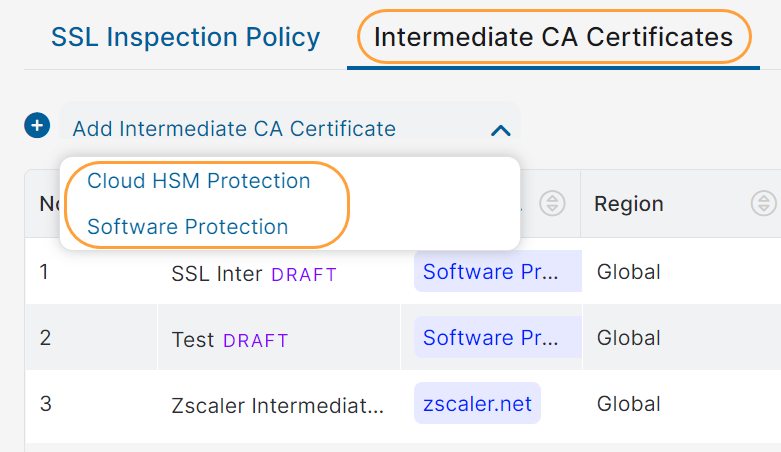The width and height of the screenshot is (781, 452).
Task: Click the Region column sort icon
Action: pos(763,204)
